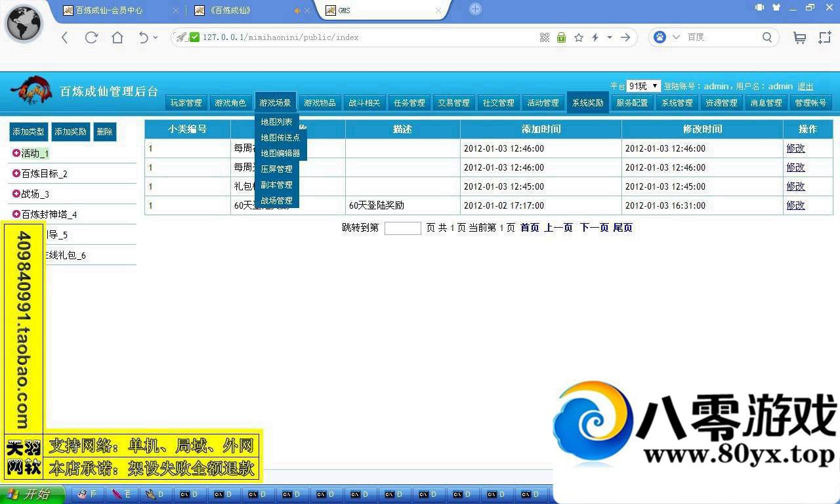Expand the 活动_1 tree node plus icon

point(16,153)
